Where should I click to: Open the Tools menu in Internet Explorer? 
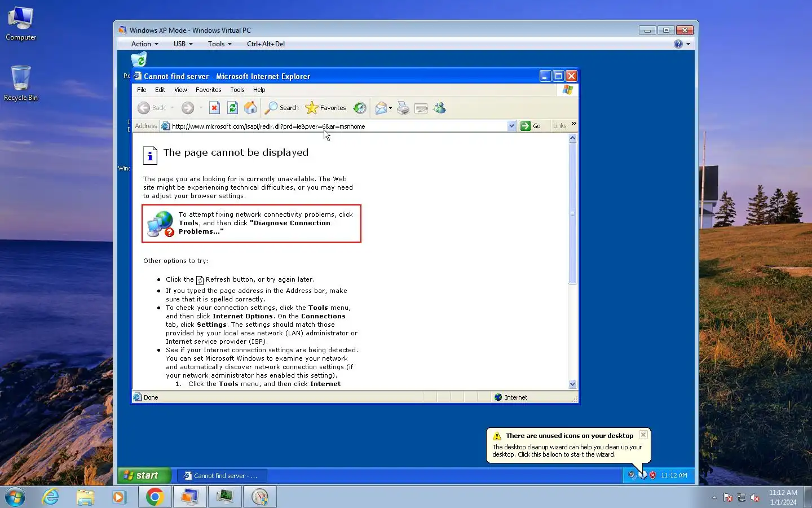pos(237,90)
